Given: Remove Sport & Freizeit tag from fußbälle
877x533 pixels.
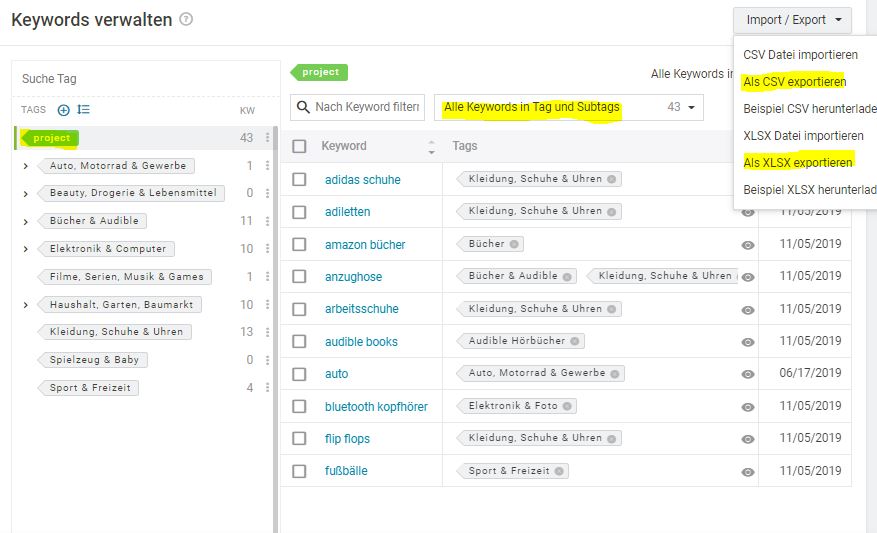Looking at the screenshot, I should point(559,471).
